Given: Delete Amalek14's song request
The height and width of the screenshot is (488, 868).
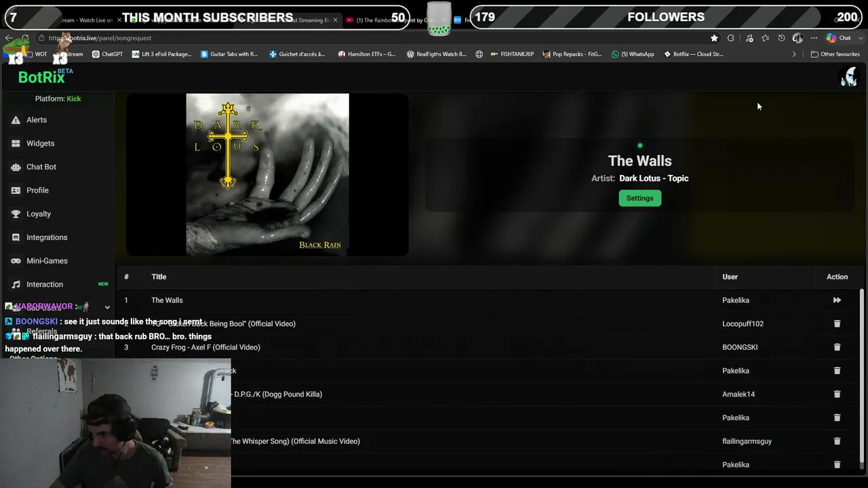Looking at the screenshot, I should click(x=837, y=394).
